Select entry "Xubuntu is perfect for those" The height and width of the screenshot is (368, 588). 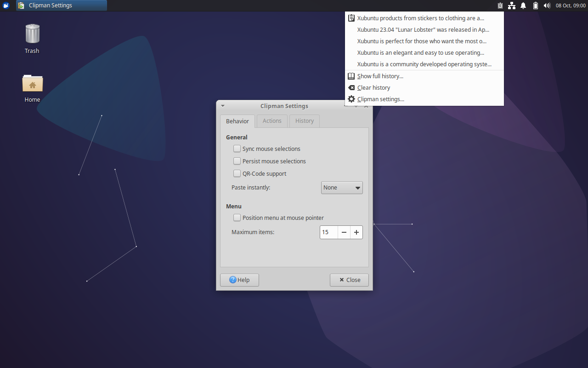click(x=424, y=41)
